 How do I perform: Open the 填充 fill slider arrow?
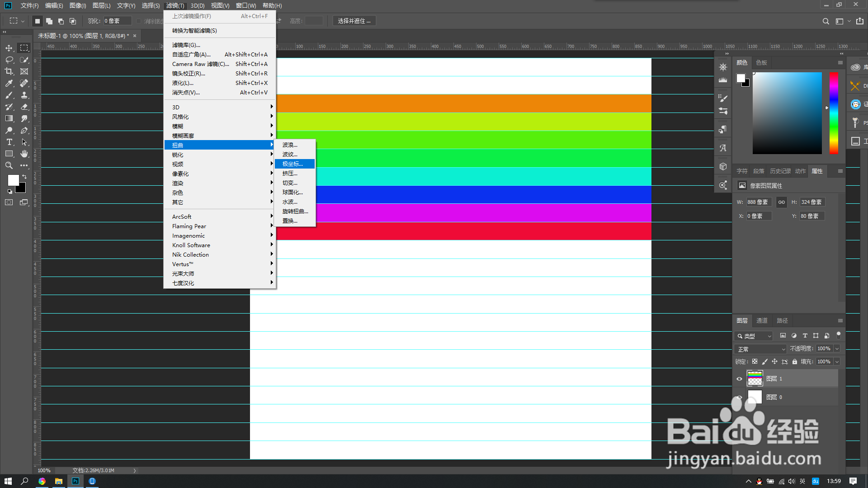837,361
